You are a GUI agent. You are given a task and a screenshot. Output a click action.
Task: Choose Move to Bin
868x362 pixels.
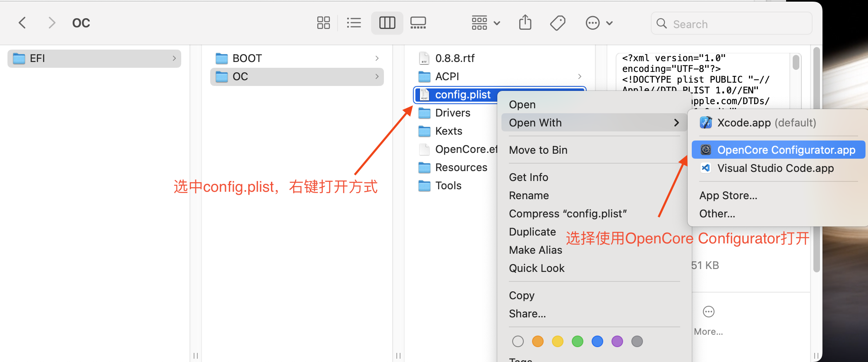click(594, 150)
